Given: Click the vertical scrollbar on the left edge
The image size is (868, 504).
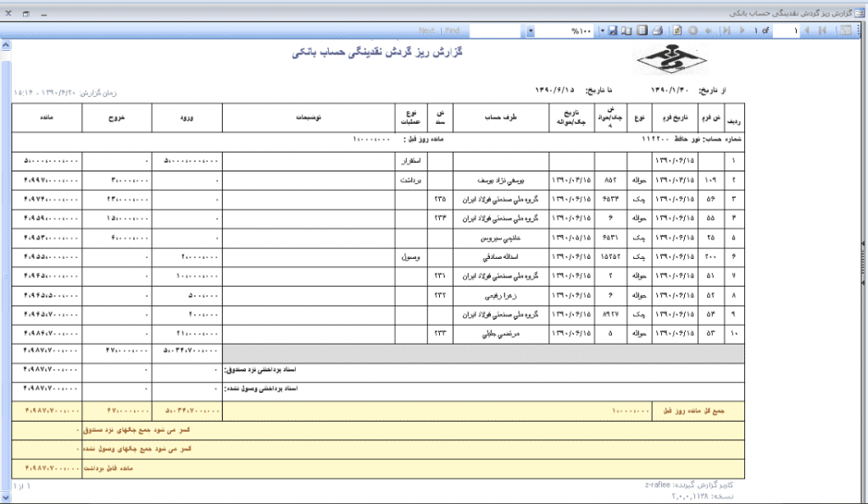Looking at the screenshot, I should 6,255.
